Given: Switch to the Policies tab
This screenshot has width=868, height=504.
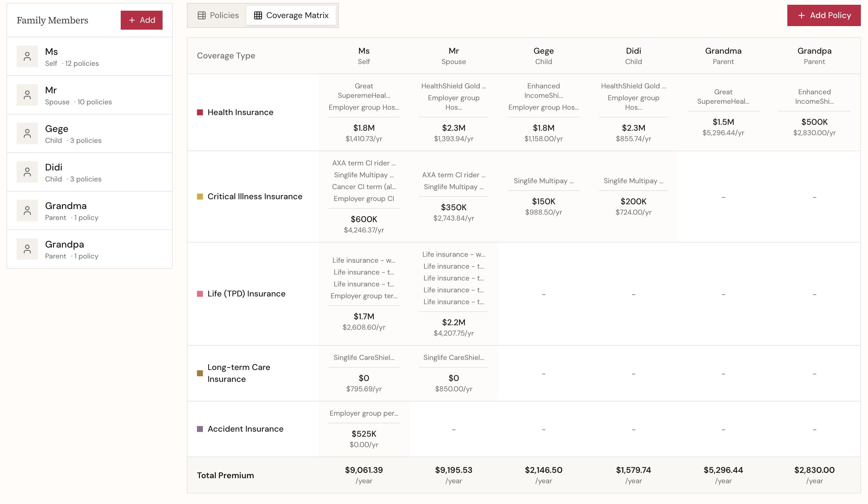Looking at the screenshot, I should (218, 15).
